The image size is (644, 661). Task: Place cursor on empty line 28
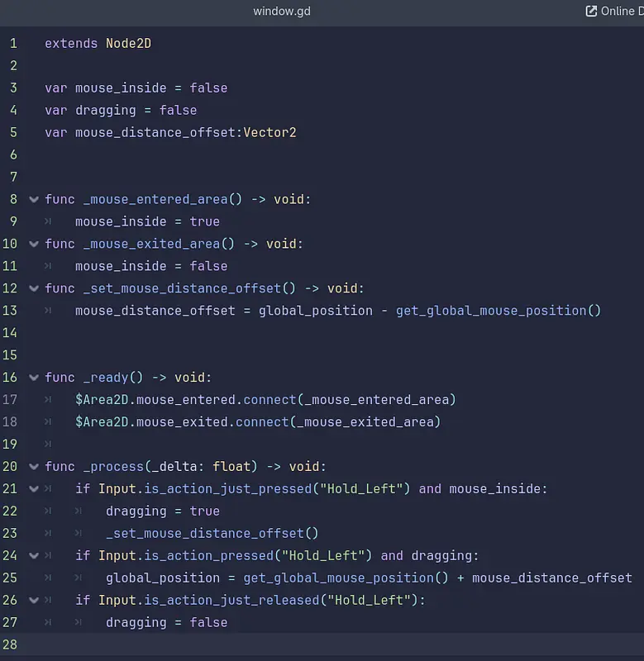point(331,645)
